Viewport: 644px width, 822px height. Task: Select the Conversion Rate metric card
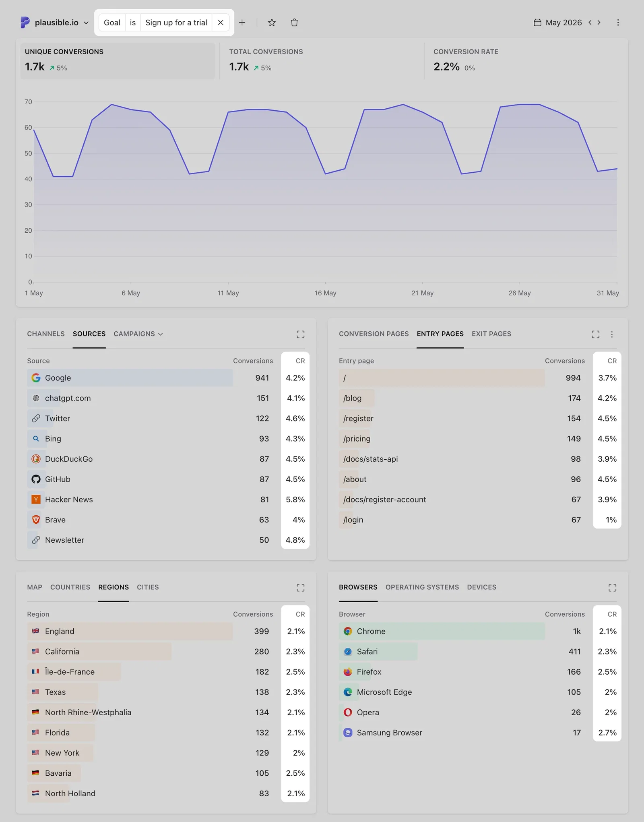click(525, 61)
